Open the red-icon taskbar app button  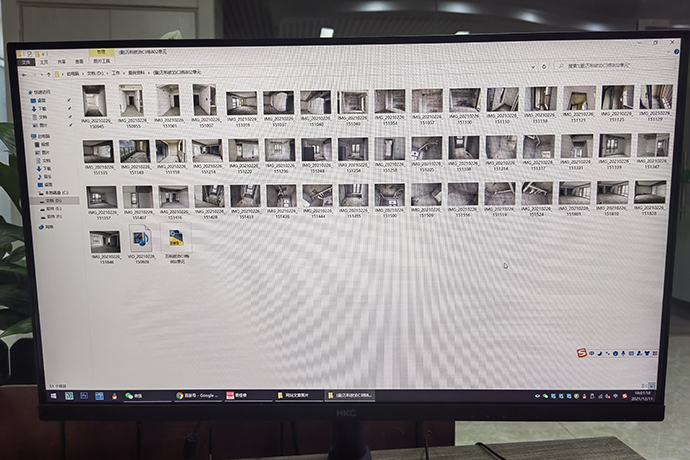(x=249, y=395)
